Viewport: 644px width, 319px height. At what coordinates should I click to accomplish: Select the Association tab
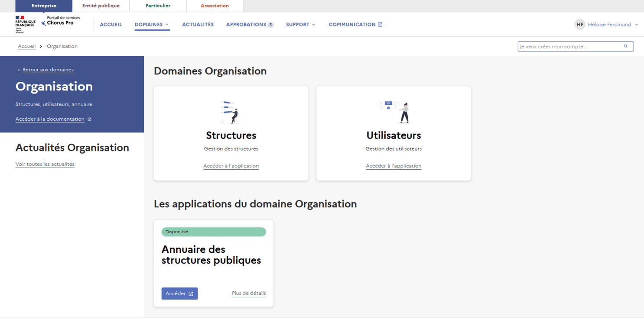tap(215, 6)
